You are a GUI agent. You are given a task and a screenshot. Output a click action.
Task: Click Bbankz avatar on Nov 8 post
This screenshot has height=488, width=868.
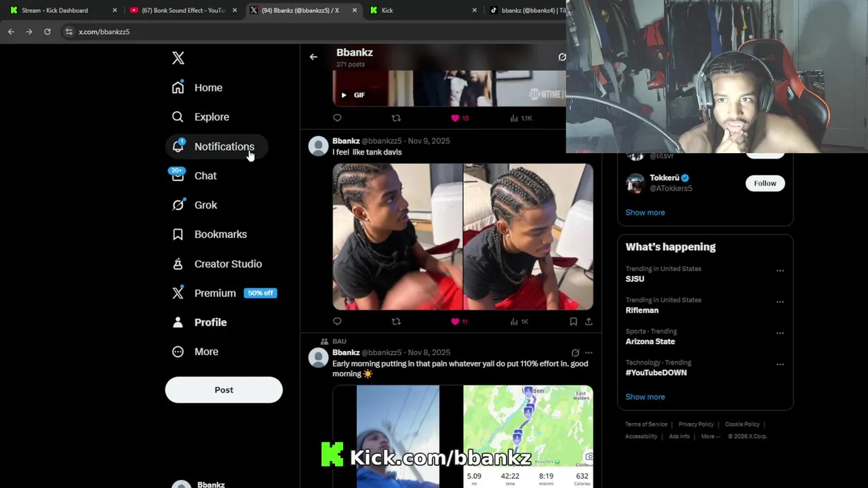(x=318, y=357)
